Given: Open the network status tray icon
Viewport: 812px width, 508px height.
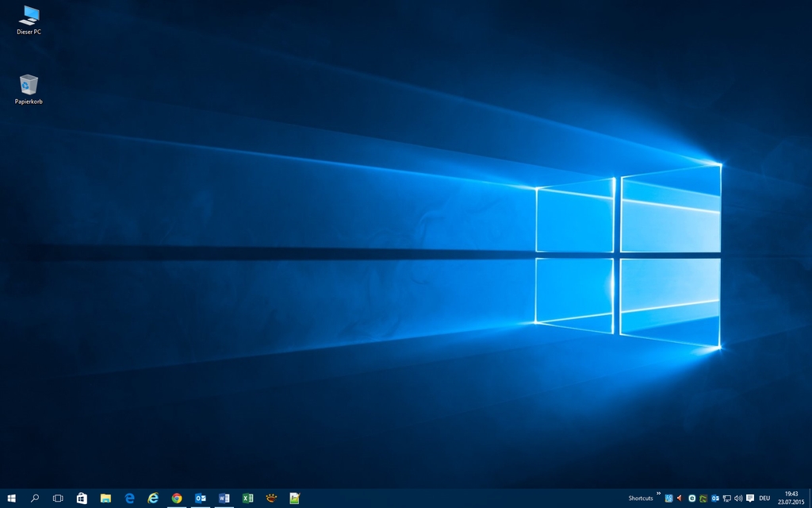Looking at the screenshot, I should coord(727,498).
